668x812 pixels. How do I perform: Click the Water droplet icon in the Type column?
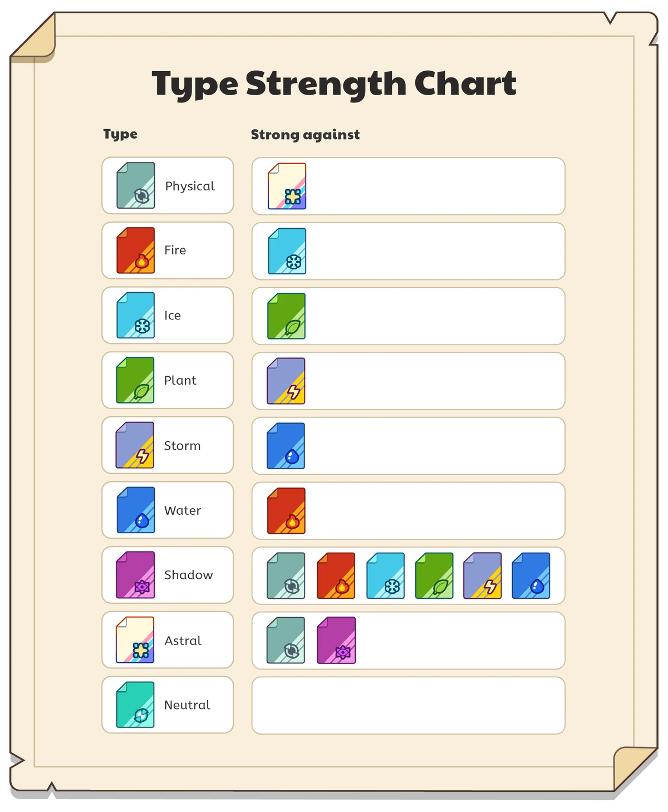pos(136,510)
